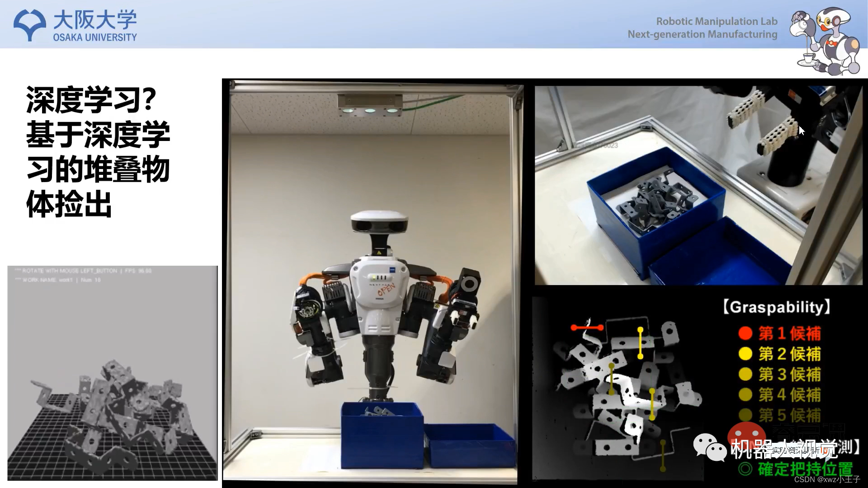This screenshot has height=488, width=868.
Task: Click the robot front-view video panel
Action: coord(373,282)
